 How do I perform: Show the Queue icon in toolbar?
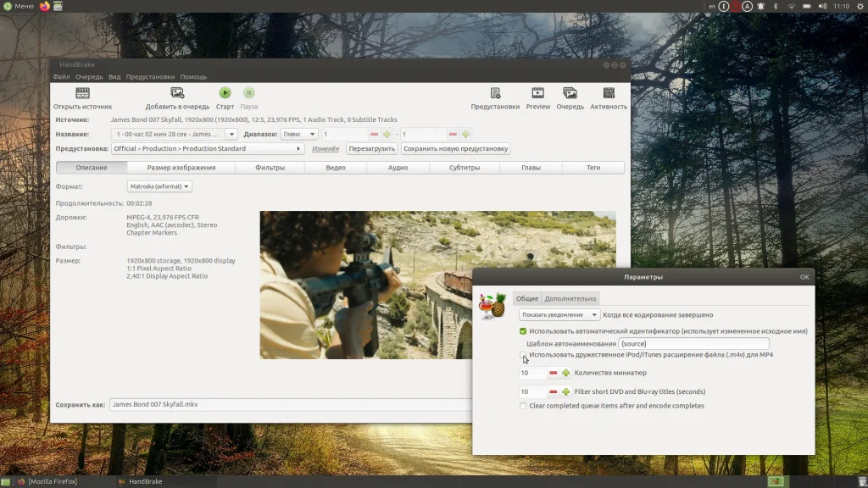[x=570, y=93]
